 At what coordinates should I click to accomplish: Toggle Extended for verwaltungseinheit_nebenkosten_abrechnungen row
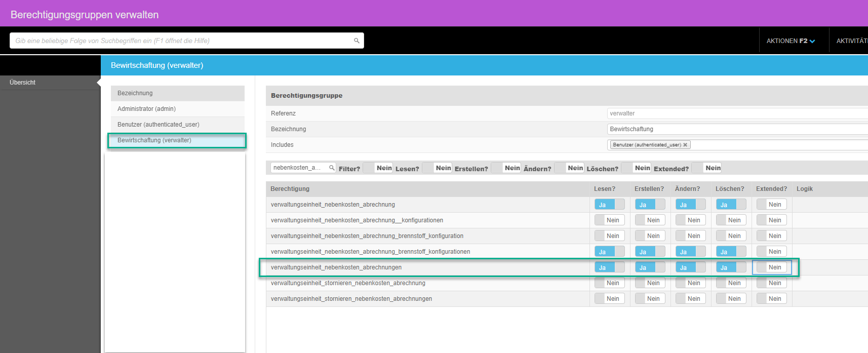click(x=771, y=267)
